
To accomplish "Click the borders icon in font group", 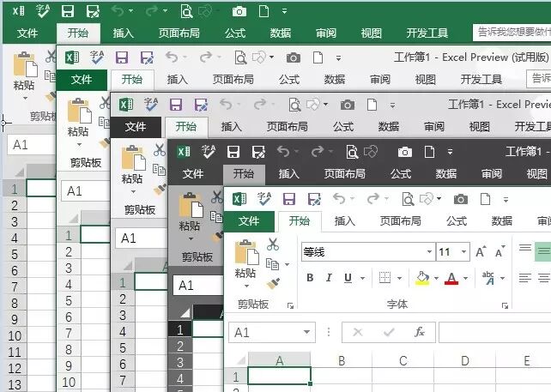I will pos(384,278).
